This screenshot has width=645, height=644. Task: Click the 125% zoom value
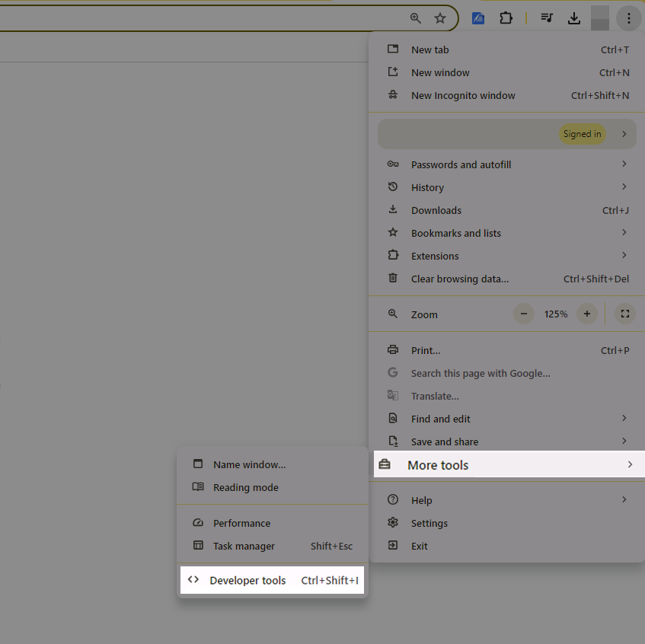(556, 314)
